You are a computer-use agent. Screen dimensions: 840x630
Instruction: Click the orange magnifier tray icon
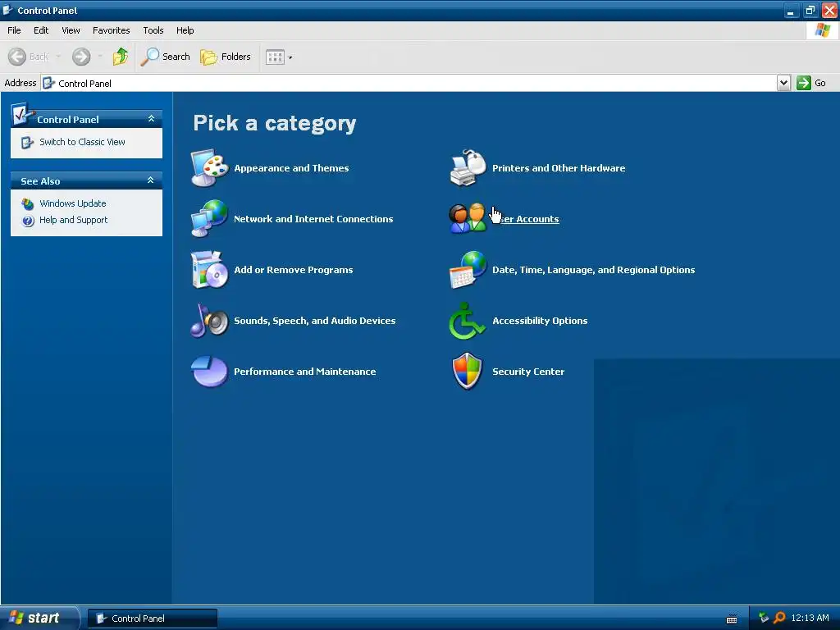[779, 618]
